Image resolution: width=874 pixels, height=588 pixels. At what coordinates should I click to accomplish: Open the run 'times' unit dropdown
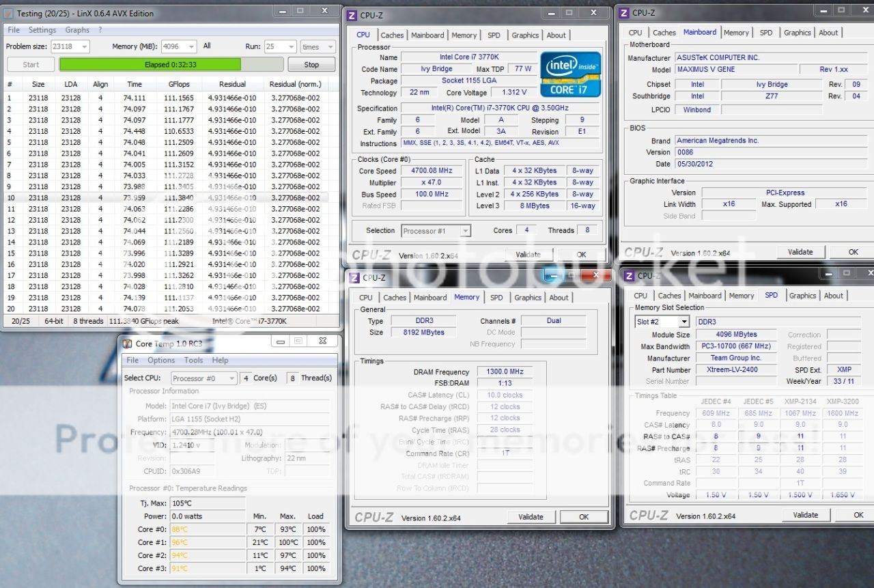click(330, 47)
